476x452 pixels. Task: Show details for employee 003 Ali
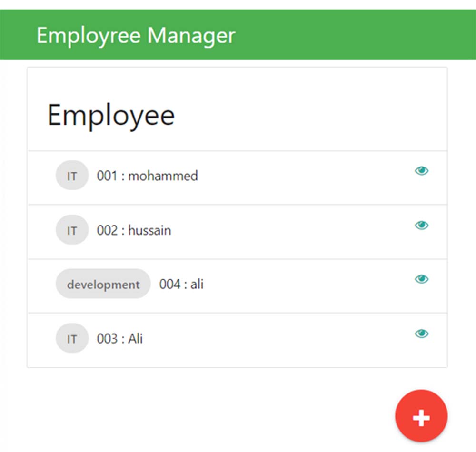coord(421,334)
